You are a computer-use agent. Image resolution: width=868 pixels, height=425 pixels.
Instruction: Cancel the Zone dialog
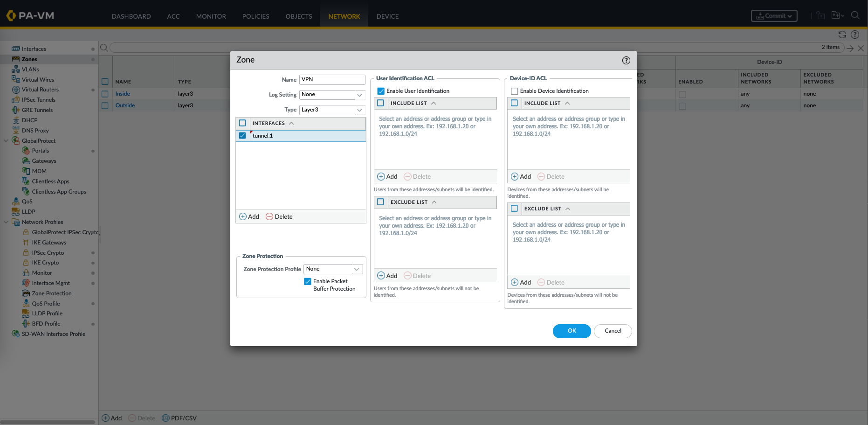coord(613,331)
